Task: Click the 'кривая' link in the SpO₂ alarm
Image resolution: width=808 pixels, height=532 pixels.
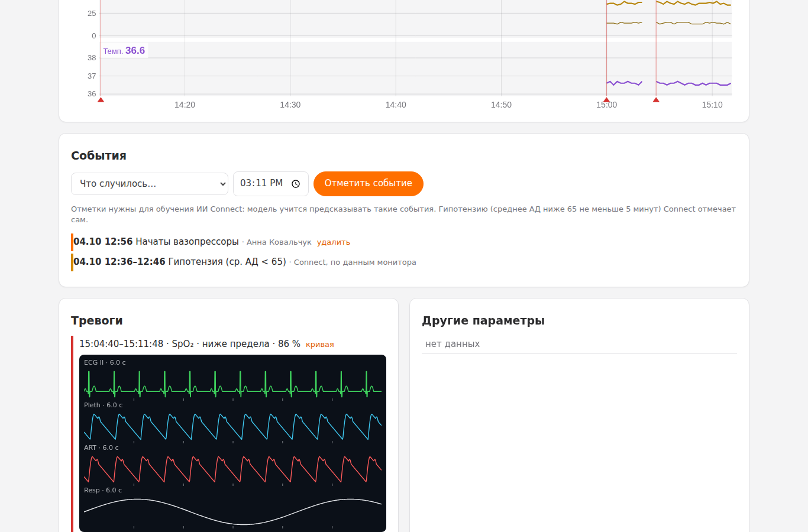Action: pos(320,345)
